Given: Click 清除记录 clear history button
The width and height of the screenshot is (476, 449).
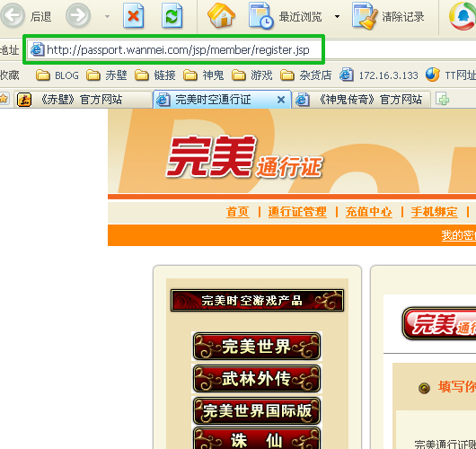Looking at the screenshot, I should pyautogui.click(x=388, y=16).
